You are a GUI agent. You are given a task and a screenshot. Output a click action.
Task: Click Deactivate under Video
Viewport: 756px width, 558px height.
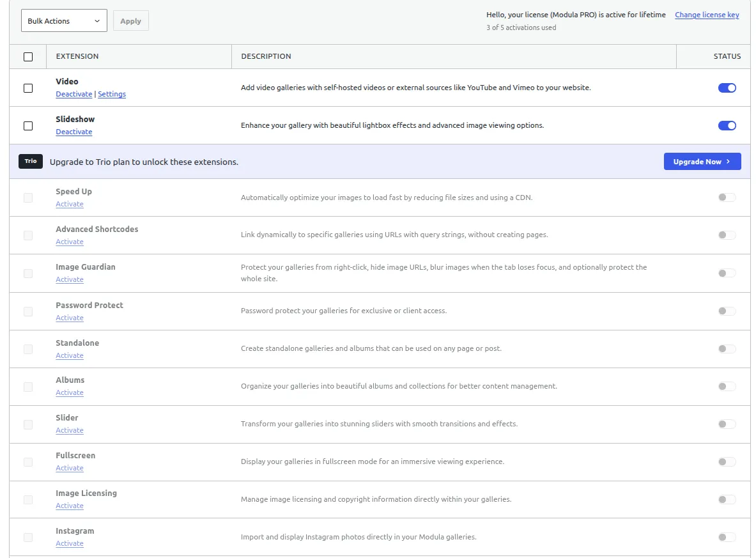(73, 94)
